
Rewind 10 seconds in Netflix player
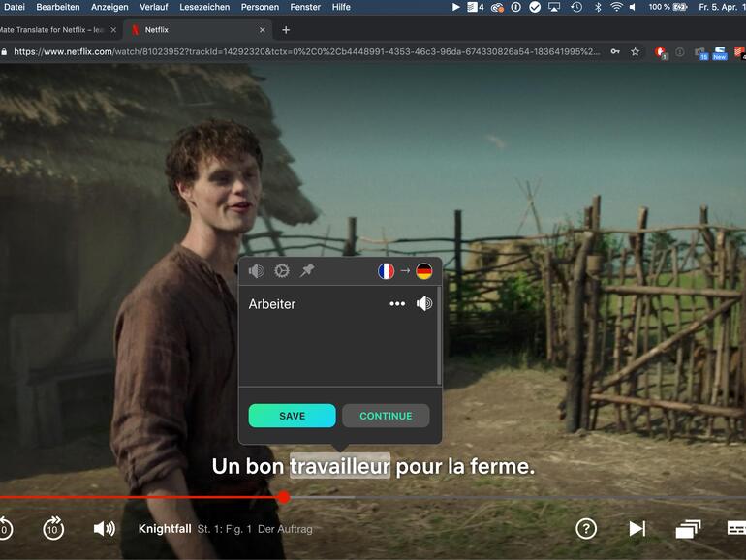5,528
